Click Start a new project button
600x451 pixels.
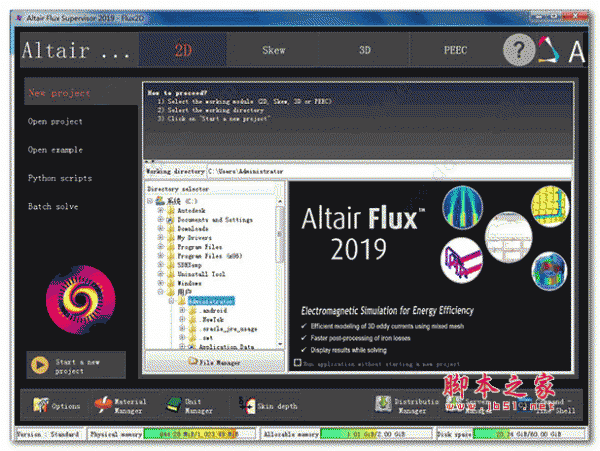[76, 365]
